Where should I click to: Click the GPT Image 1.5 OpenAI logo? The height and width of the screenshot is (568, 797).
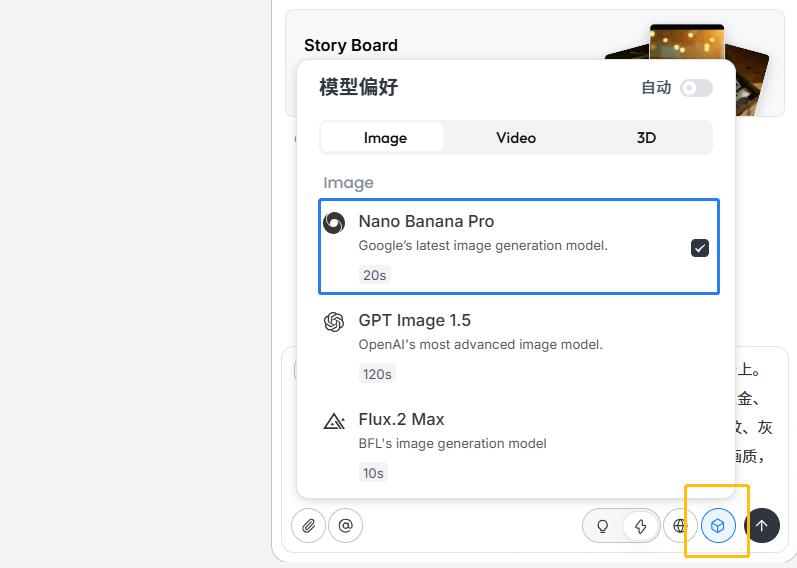click(x=334, y=322)
